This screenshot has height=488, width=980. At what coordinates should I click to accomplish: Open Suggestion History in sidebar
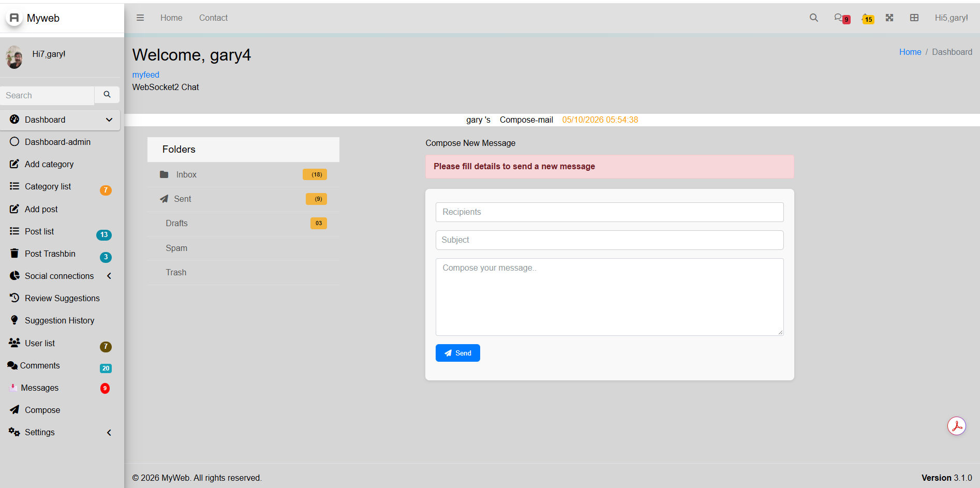point(60,320)
